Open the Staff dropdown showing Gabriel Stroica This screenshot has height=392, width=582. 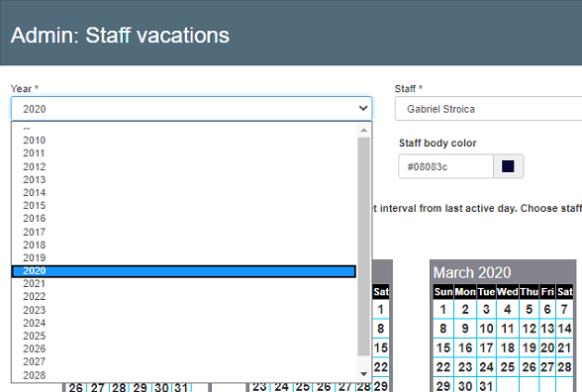coord(488,109)
